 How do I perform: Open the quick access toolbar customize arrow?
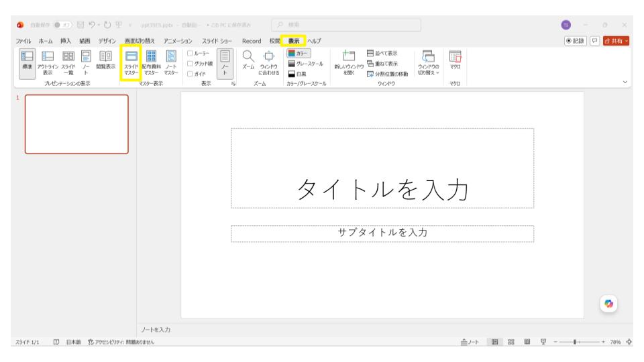tap(130, 25)
